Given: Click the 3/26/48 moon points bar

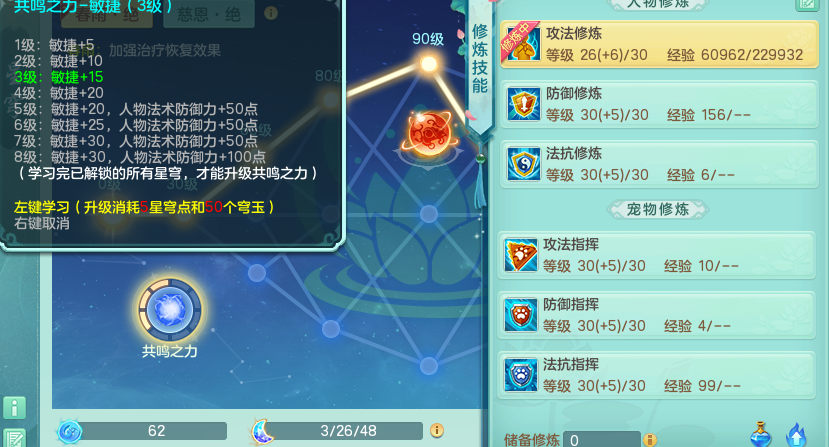Looking at the screenshot, I should tap(348, 431).
